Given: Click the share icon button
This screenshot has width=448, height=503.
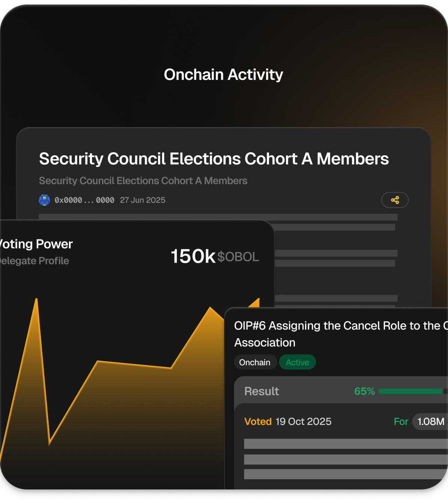Looking at the screenshot, I should [x=395, y=200].
